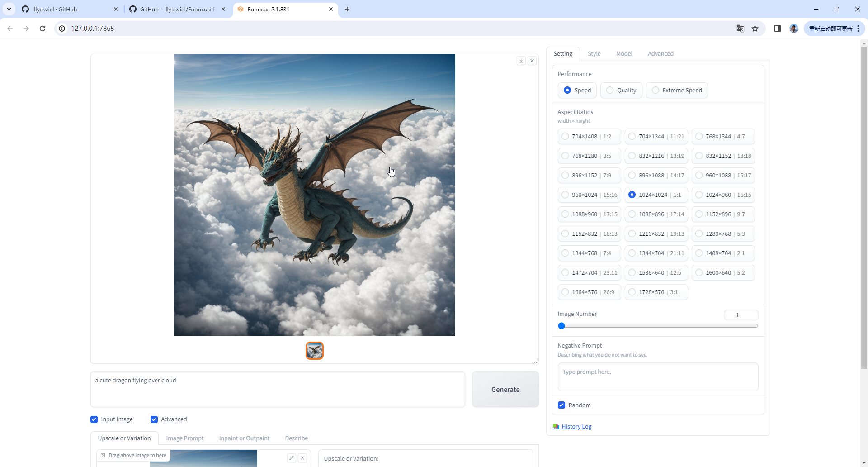Reload the Fooocus page
868x467 pixels.
pos(42,29)
